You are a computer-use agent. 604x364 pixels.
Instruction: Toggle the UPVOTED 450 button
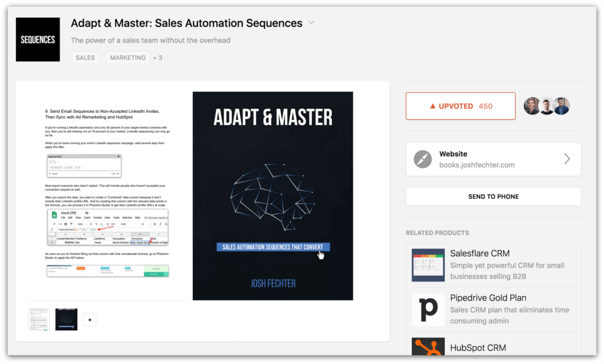point(460,106)
